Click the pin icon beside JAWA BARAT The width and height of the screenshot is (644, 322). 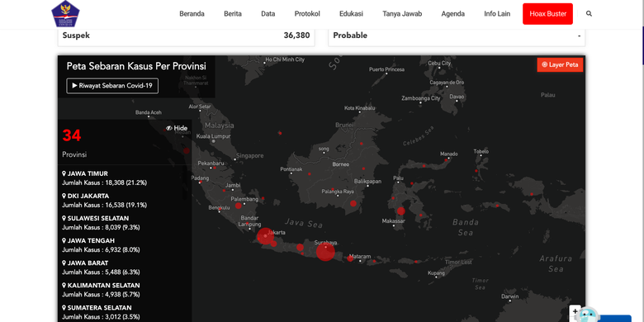point(64,263)
